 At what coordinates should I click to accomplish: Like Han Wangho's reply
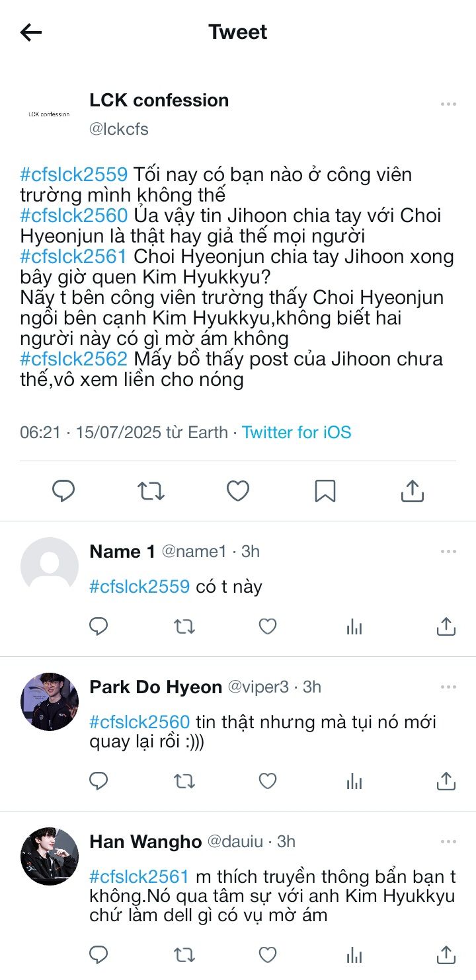click(x=267, y=954)
